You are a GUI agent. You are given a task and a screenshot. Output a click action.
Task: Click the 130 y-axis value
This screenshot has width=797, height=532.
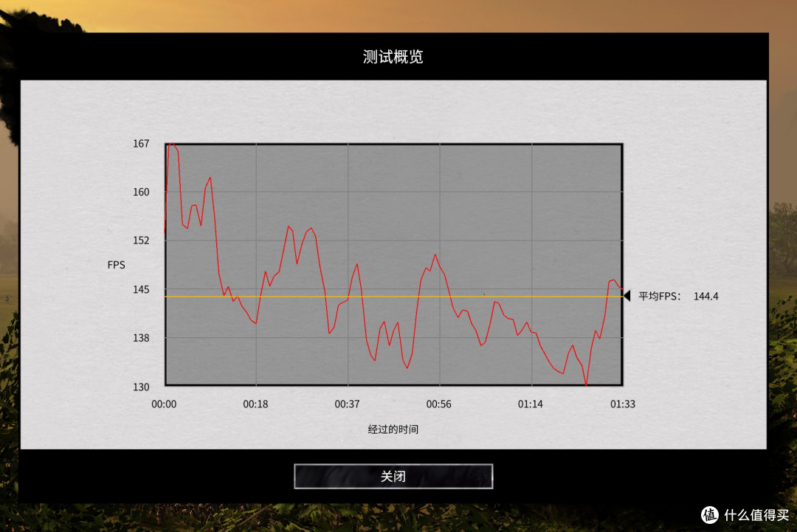141,387
